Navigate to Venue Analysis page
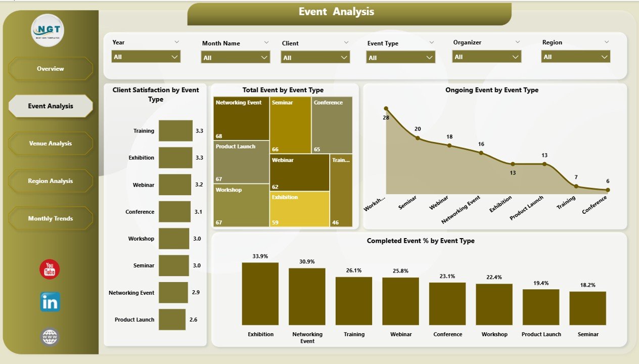 (x=50, y=143)
